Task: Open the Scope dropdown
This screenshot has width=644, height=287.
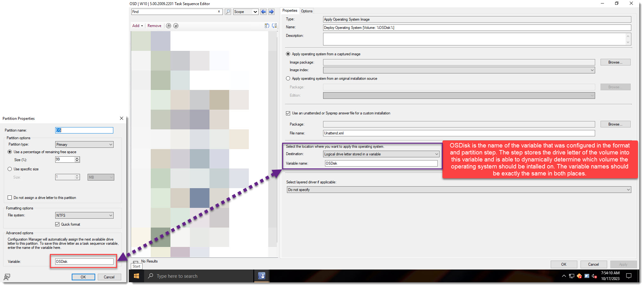Action: 246,12
